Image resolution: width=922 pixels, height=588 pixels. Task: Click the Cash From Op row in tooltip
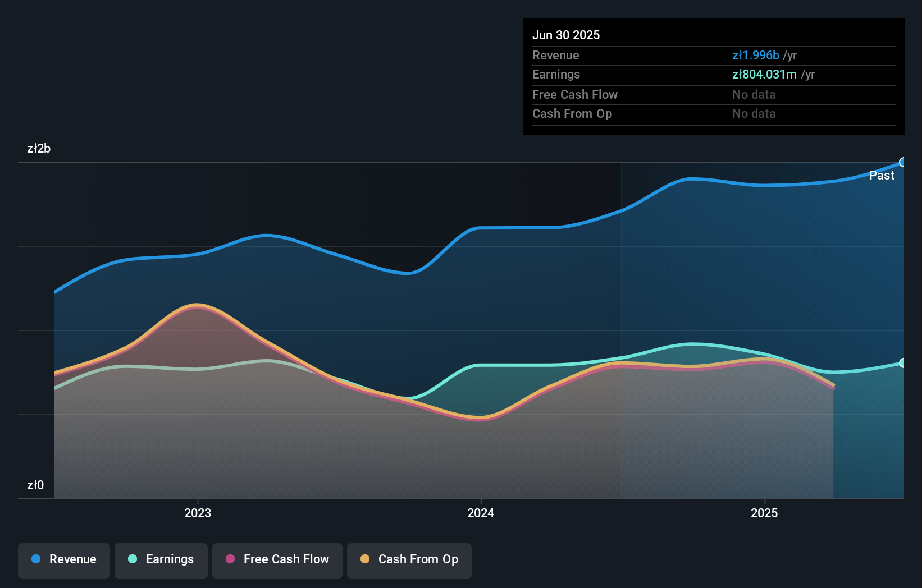point(714,114)
